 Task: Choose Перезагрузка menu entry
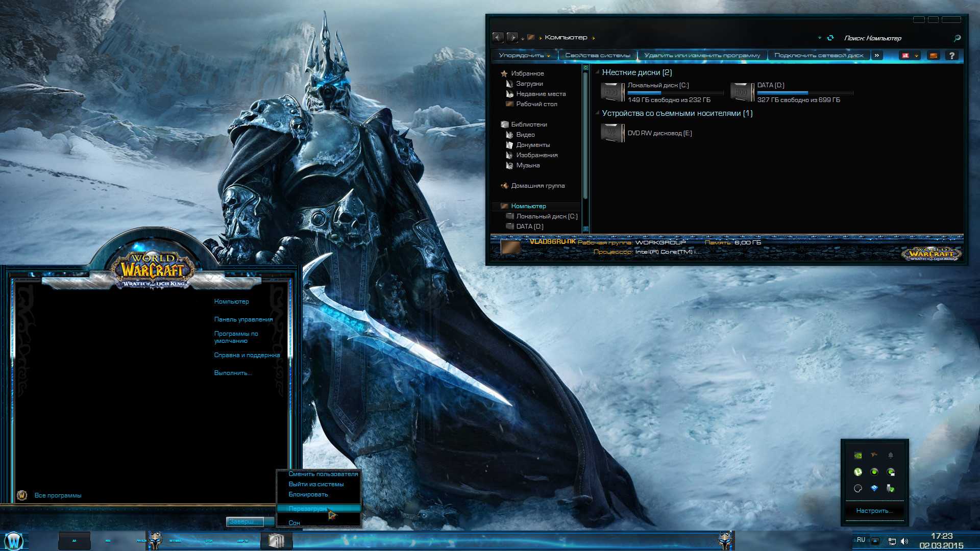click(319, 509)
